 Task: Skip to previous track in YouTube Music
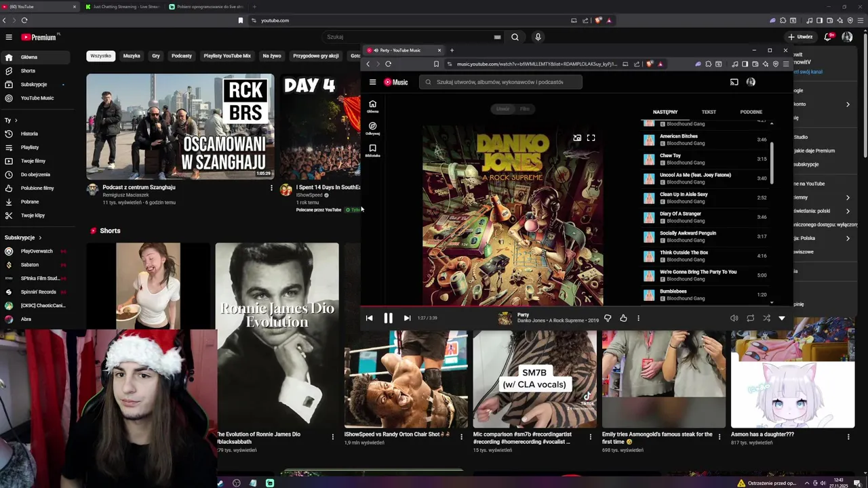click(x=369, y=318)
